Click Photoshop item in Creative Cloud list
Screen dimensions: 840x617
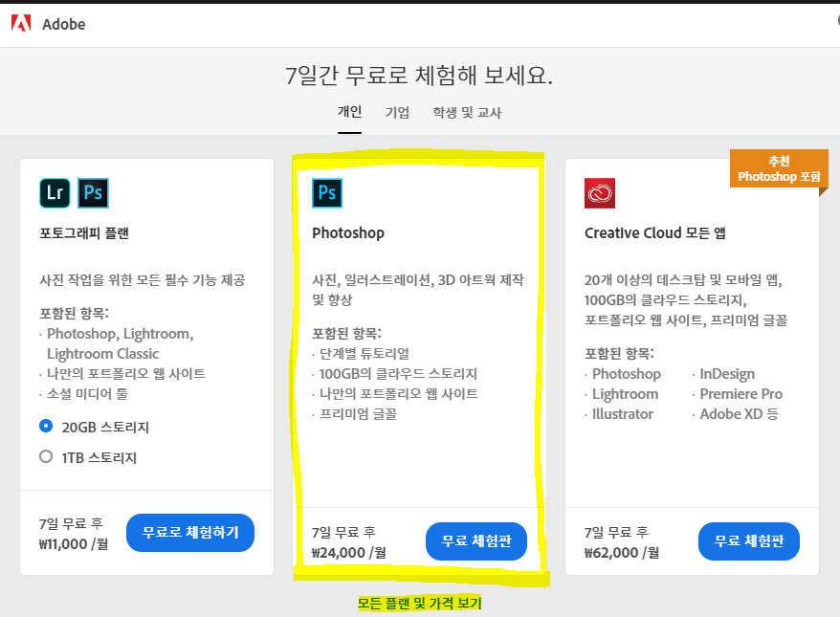tap(627, 374)
